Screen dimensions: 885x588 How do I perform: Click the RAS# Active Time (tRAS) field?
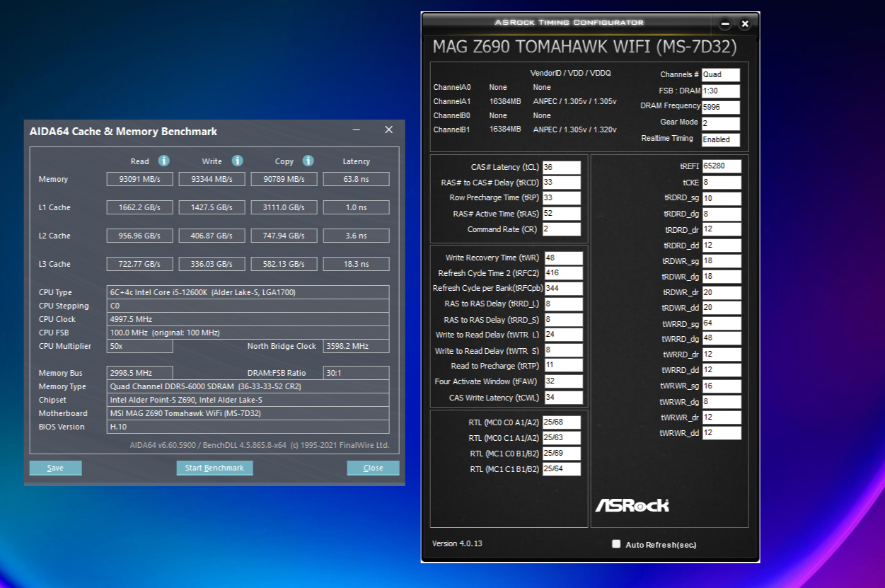coord(562,214)
